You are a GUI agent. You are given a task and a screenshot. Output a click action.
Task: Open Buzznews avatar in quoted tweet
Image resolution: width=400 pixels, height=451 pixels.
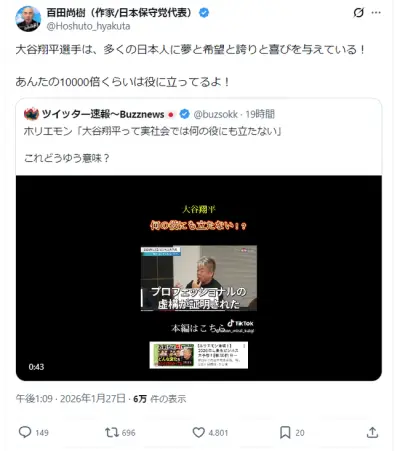click(x=31, y=114)
